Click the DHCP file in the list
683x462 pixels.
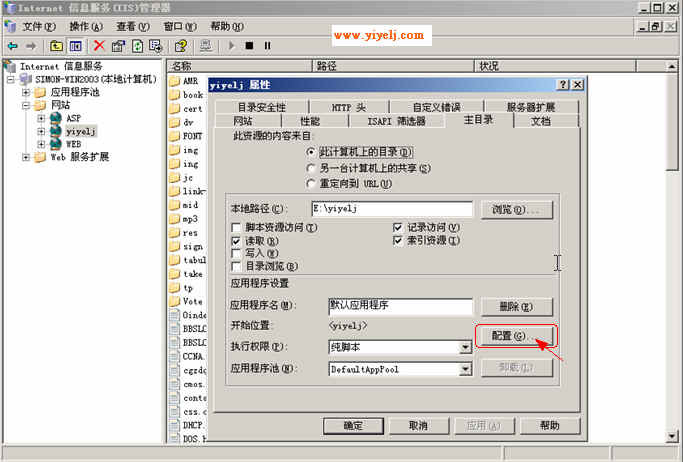193,425
